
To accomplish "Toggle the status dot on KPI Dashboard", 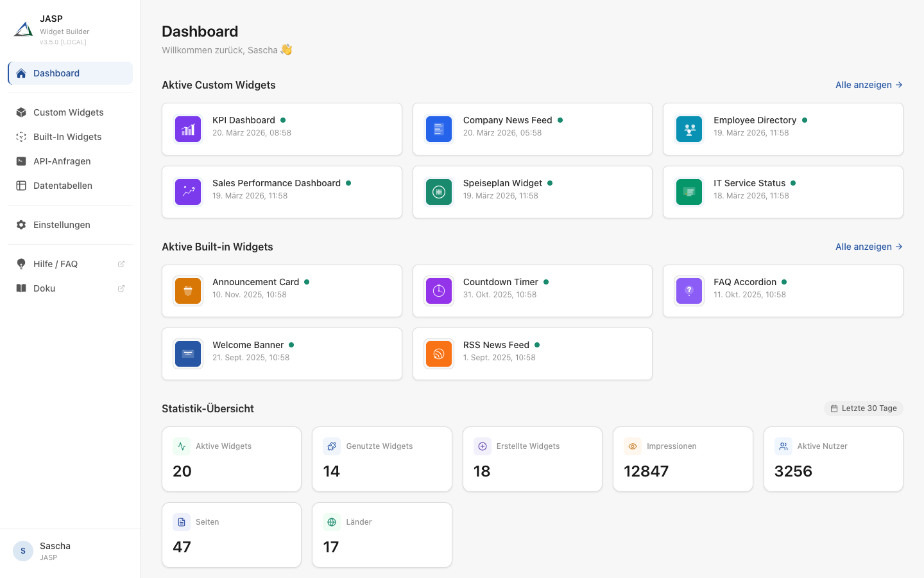I will (282, 119).
